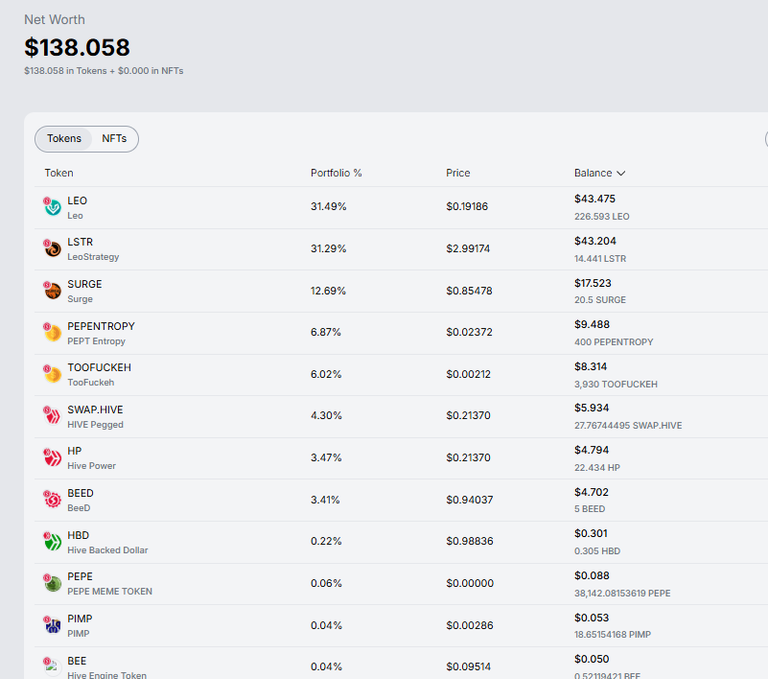The image size is (768, 679).
Task: Select the Tokens tab
Action: (x=64, y=139)
